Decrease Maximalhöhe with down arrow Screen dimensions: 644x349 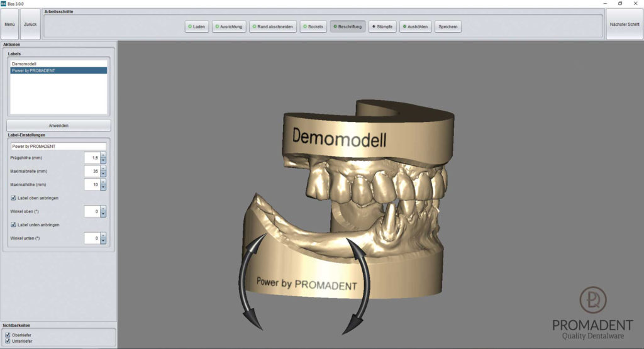pos(103,187)
